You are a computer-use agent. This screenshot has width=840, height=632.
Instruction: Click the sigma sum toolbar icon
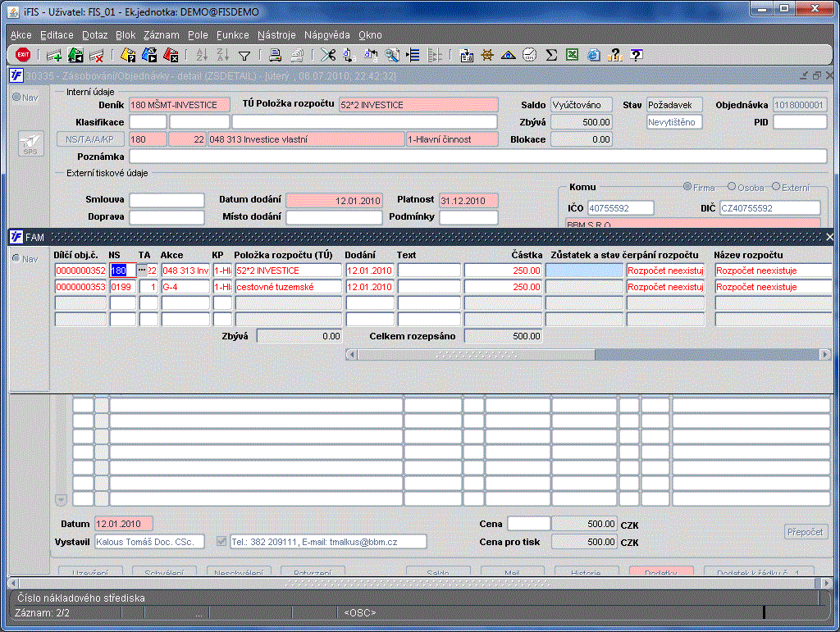551,56
